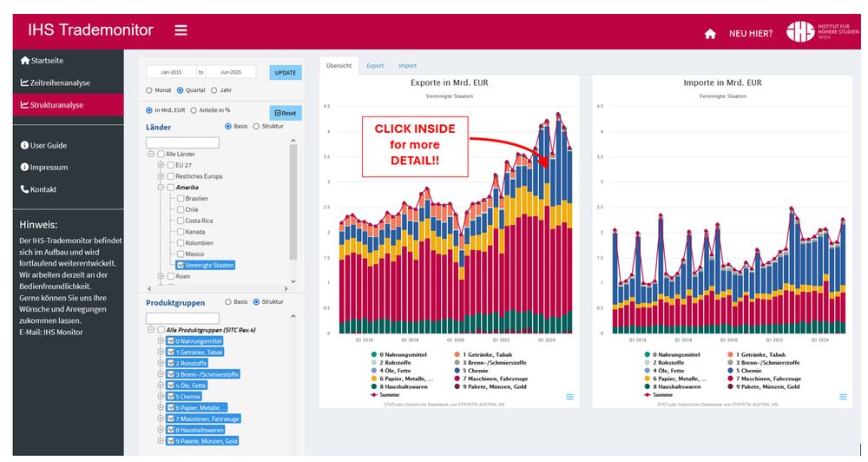The height and width of the screenshot is (462, 868).
Task: Check the Alle Länder checkbox
Action: click(x=161, y=154)
